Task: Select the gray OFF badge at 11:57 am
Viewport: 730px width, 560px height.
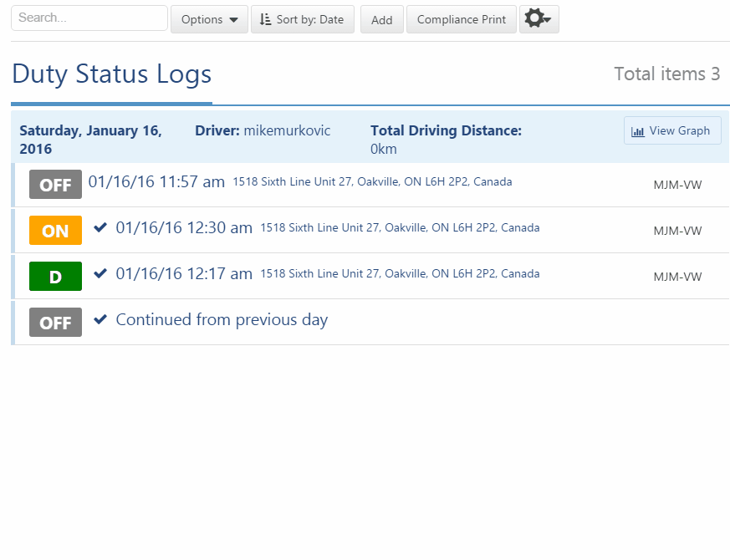Action: click(55, 185)
